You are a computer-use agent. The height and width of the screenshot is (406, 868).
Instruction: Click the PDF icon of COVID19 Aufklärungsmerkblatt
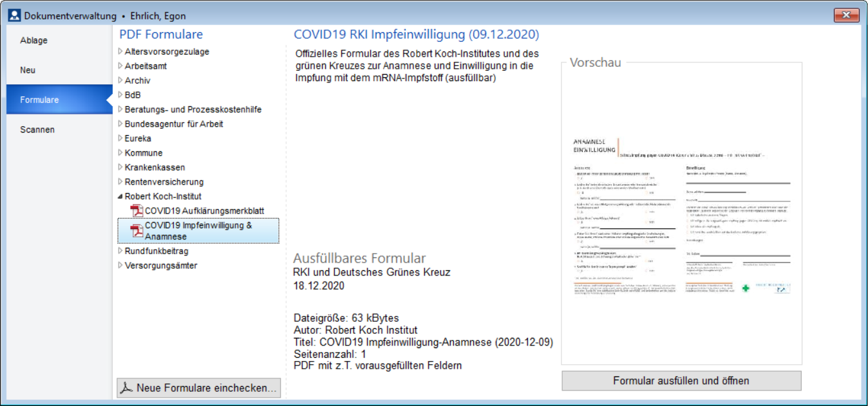click(137, 211)
